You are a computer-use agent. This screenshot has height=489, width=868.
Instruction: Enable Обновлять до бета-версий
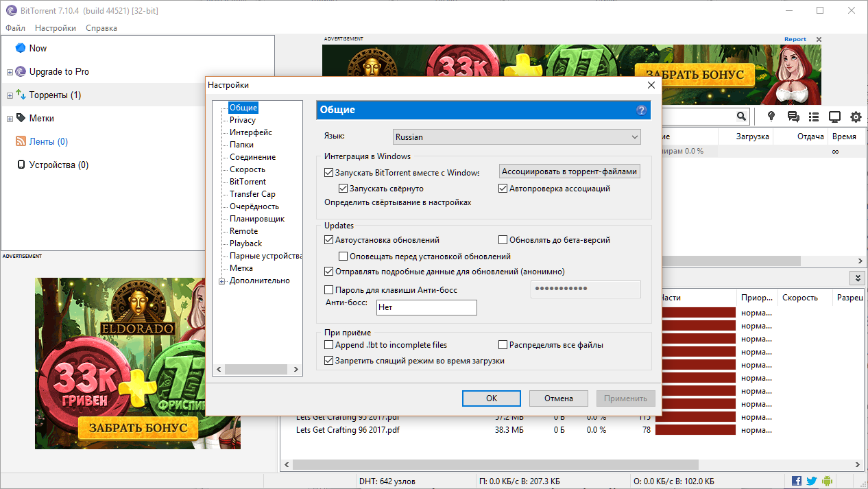point(503,241)
